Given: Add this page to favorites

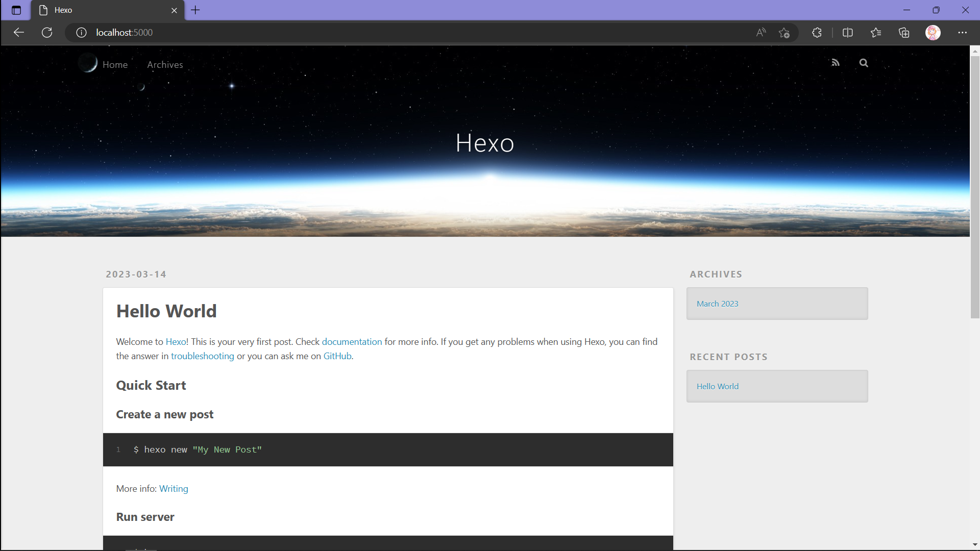Looking at the screenshot, I should coord(785,33).
